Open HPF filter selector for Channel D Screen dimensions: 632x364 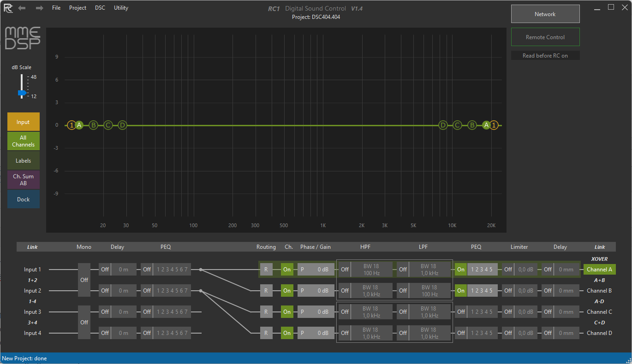371,333
